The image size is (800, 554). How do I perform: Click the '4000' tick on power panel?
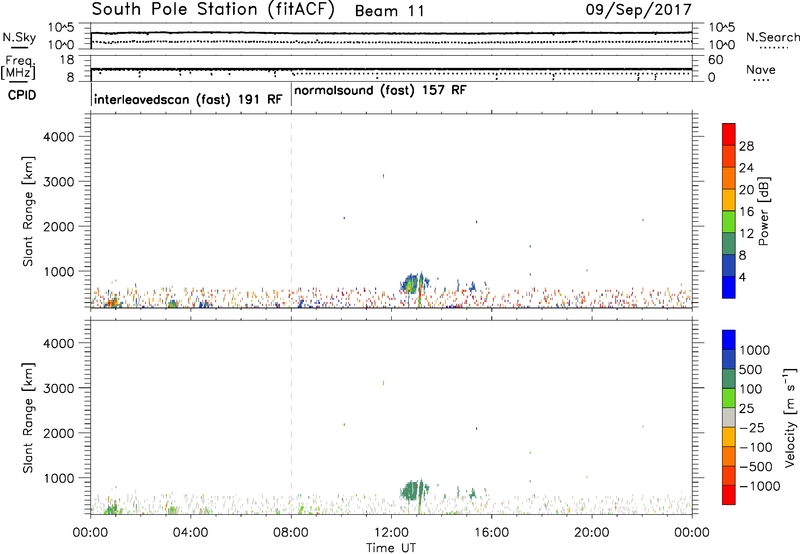click(59, 137)
